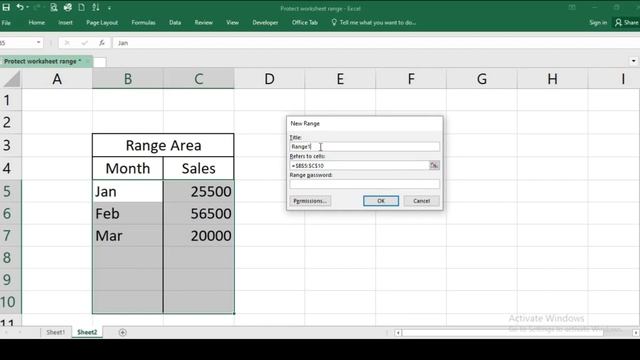Click the cell with value 25500
The width and height of the screenshot is (640, 360).
(x=199, y=191)
